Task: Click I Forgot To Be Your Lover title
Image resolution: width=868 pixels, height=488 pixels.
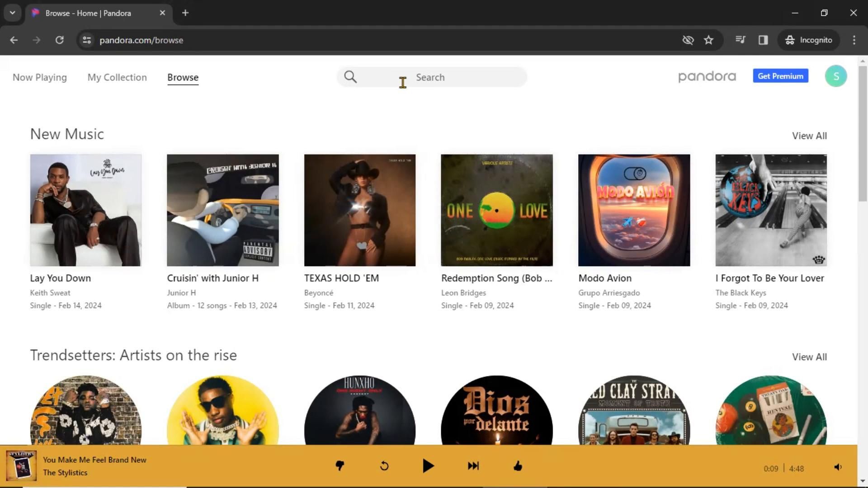Action: (769, 278)
